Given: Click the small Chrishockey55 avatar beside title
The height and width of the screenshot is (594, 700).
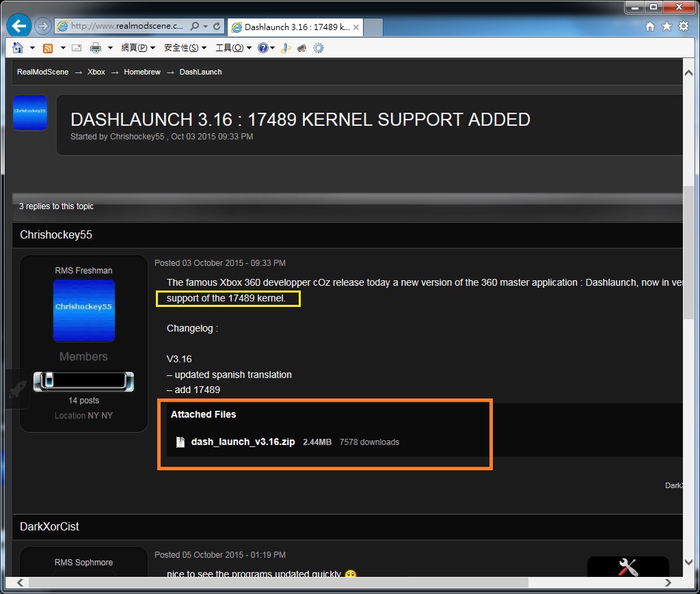Looking at the screenshot, I should point(30,113).
